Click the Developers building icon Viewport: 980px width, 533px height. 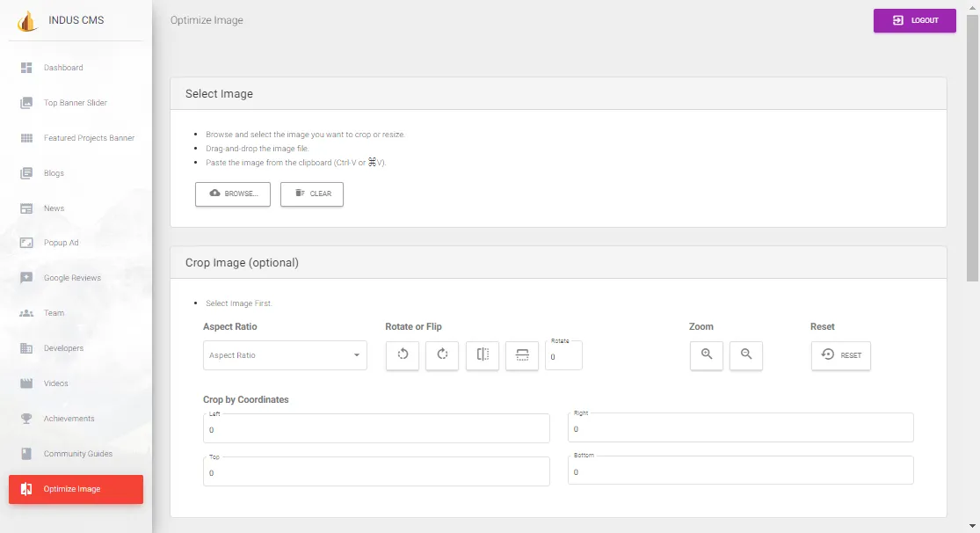point(26,348)
